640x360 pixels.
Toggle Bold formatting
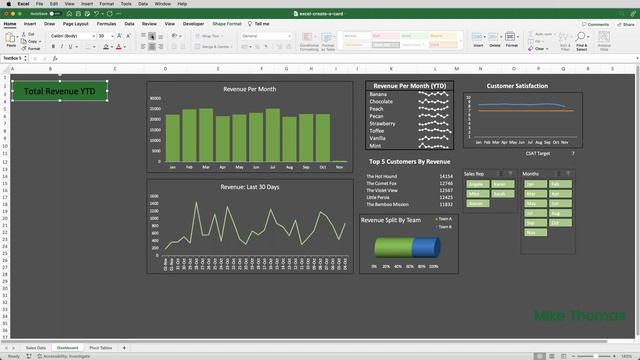[x=53, y=47]
